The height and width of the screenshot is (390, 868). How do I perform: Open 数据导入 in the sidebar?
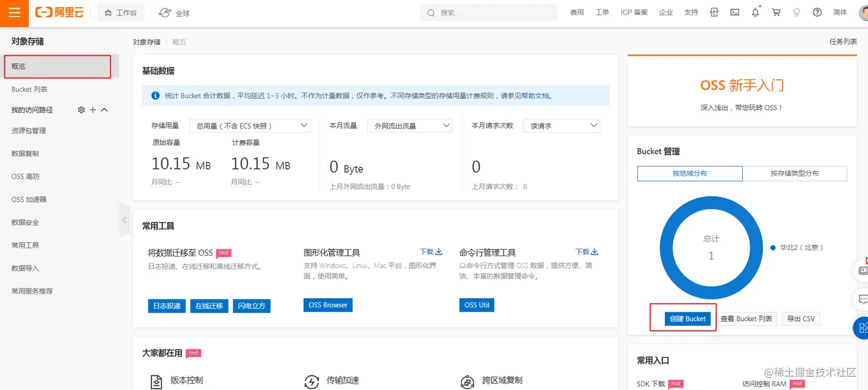(x=25, y=268)
